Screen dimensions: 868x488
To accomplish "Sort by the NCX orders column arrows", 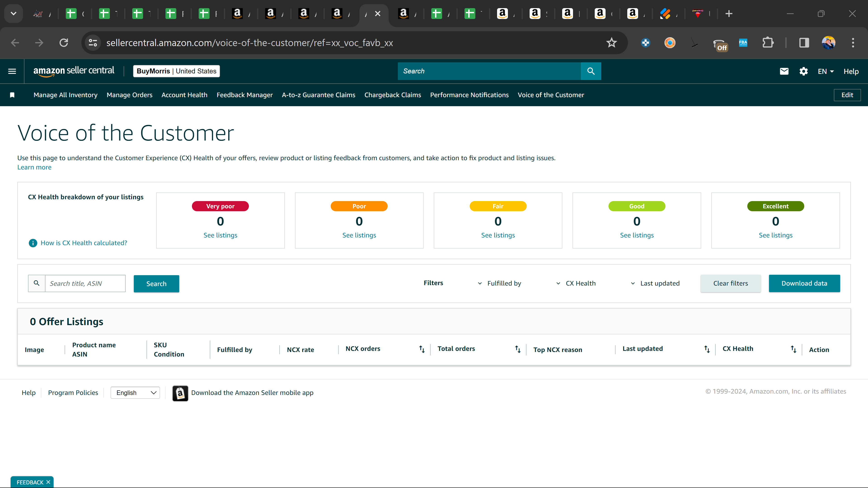I will pyautogui.click(x=422, y=349).
